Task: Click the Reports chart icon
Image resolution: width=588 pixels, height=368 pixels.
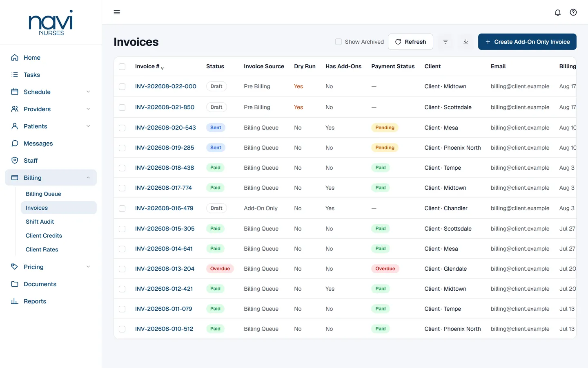Action: click(x=15, y=301)
